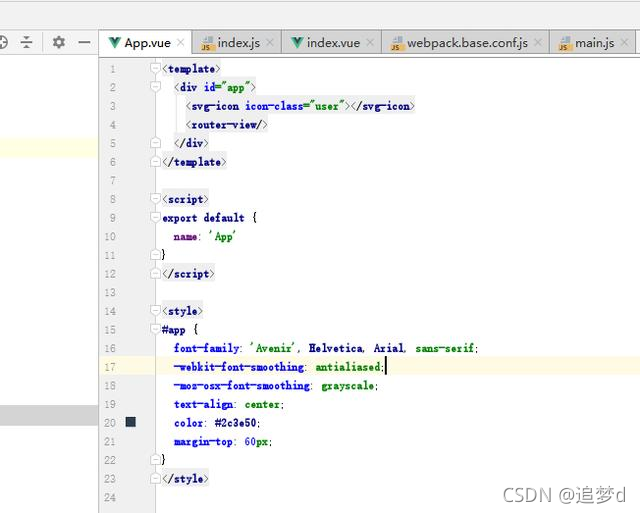Toggle fold marker at closing script line 12
640x513 pixels.
click(x=155, y=273)
